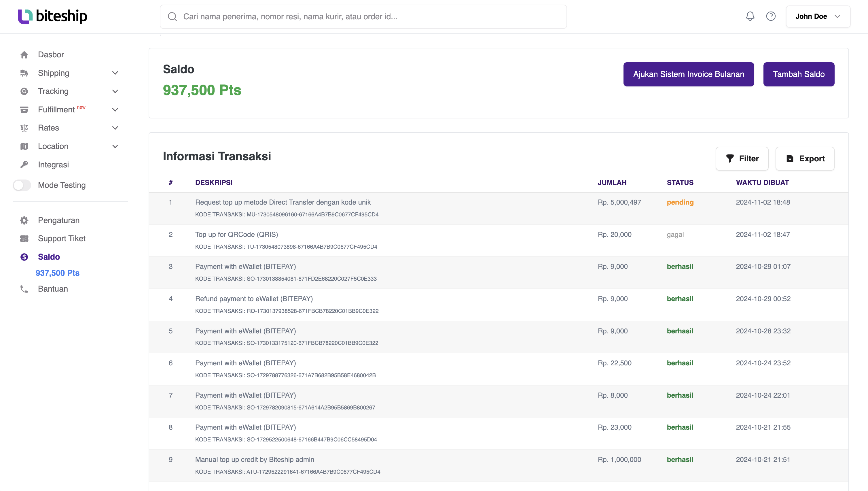Click the Saldo dollar coin icon

(24, 257)
